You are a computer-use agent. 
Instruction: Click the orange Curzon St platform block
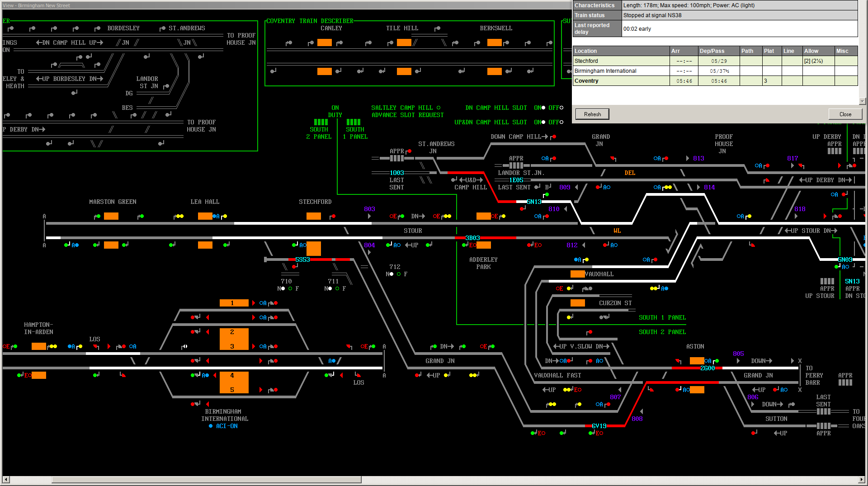[577, 303]
